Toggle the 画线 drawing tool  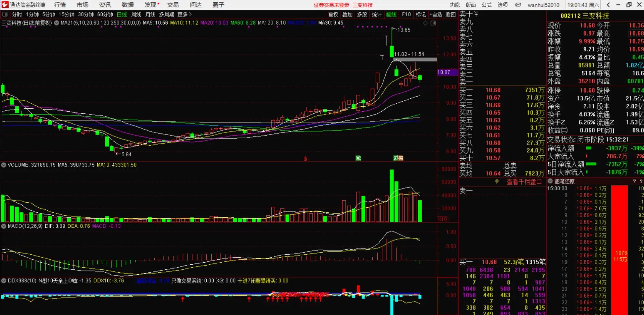tap(391, 14)
